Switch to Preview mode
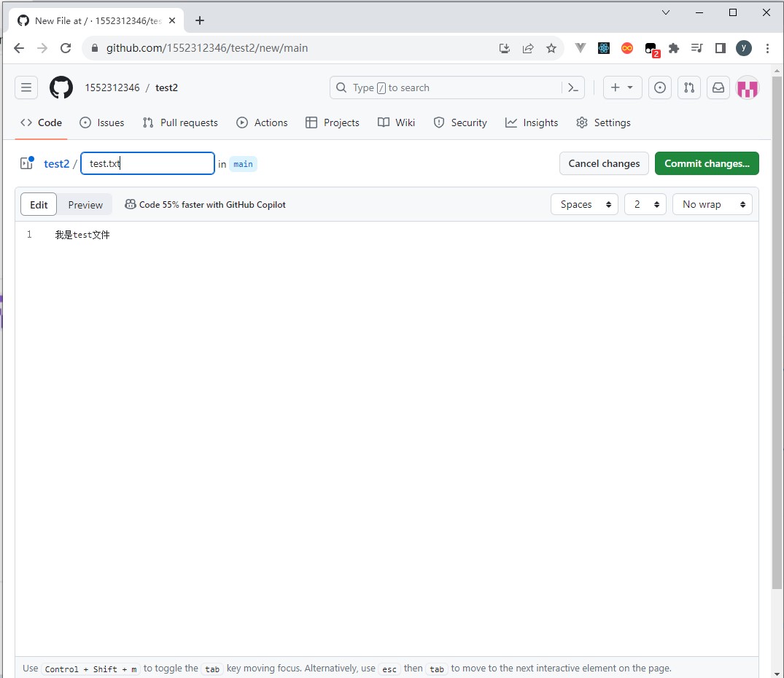This screenshot has width=784, height=678. (x=85, y=205)
